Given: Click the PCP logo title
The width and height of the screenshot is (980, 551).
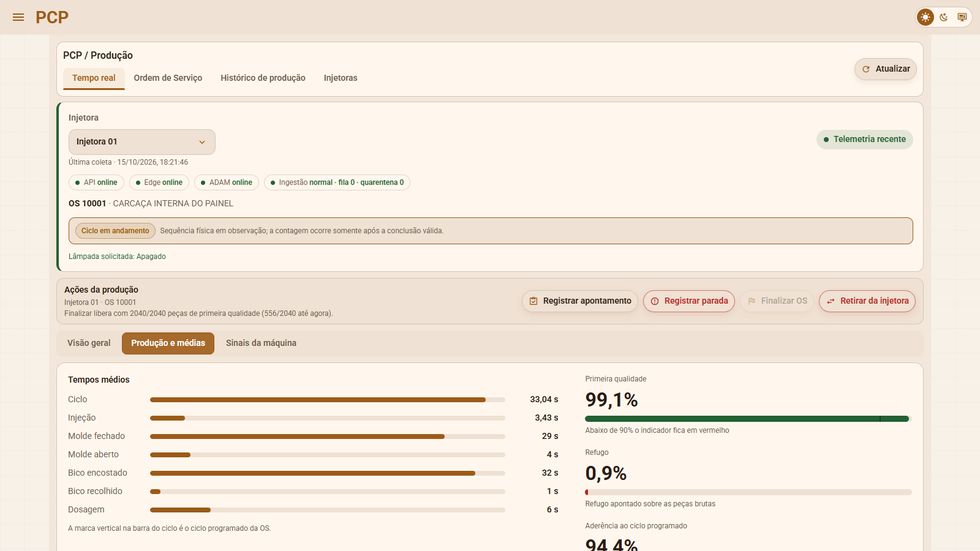Looking at the screenshot, I should coord(52,17).
